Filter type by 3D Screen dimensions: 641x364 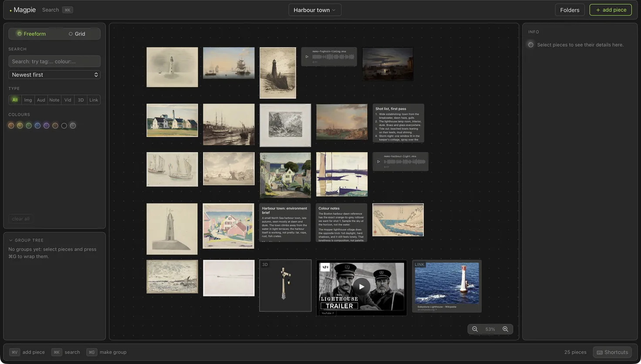(81, 100)
